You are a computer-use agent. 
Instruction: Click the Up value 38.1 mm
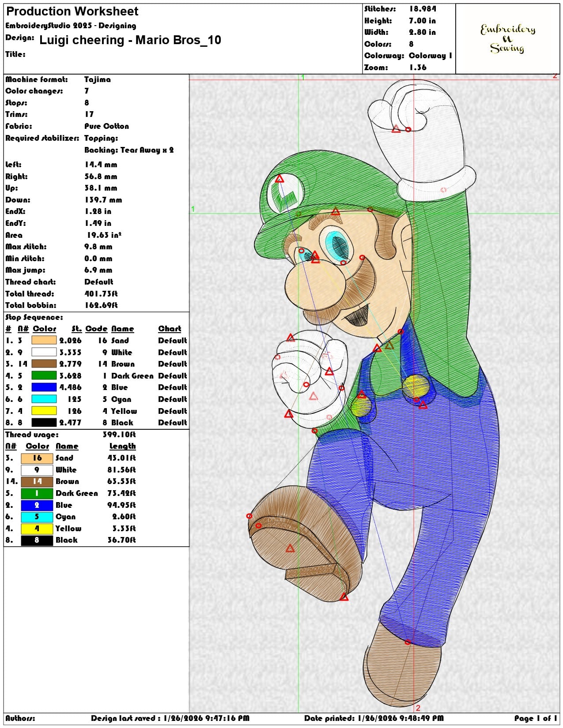[101, 188]
